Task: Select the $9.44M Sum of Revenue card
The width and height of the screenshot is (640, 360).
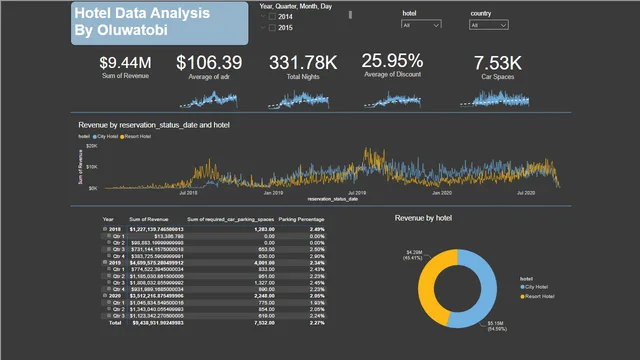Action: tap(125, 67)
